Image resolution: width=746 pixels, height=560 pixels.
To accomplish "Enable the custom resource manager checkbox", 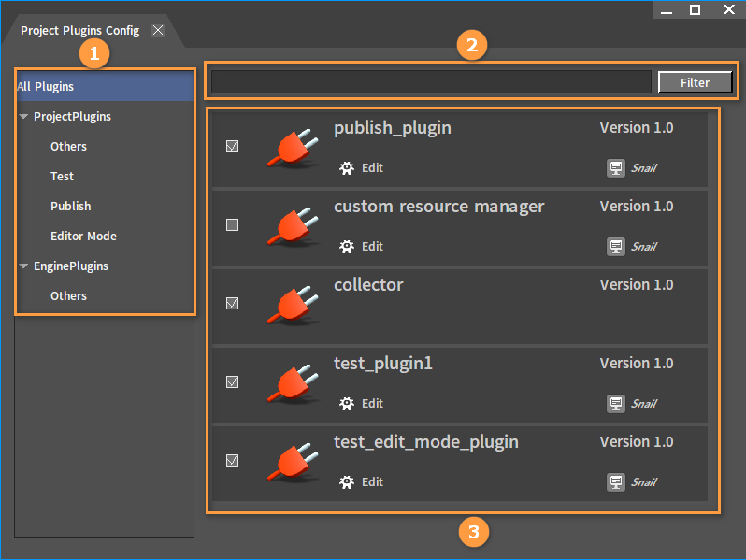I will (232, 225).
